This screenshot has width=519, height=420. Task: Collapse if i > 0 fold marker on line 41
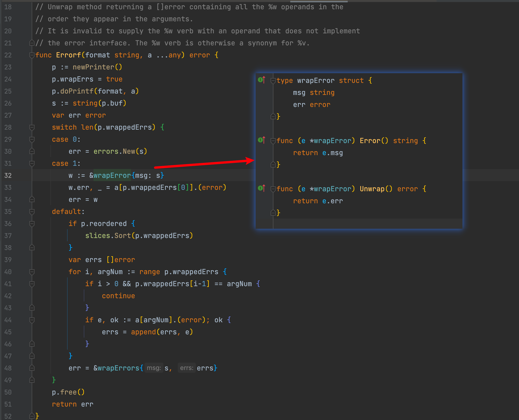(x=32, y=284)
